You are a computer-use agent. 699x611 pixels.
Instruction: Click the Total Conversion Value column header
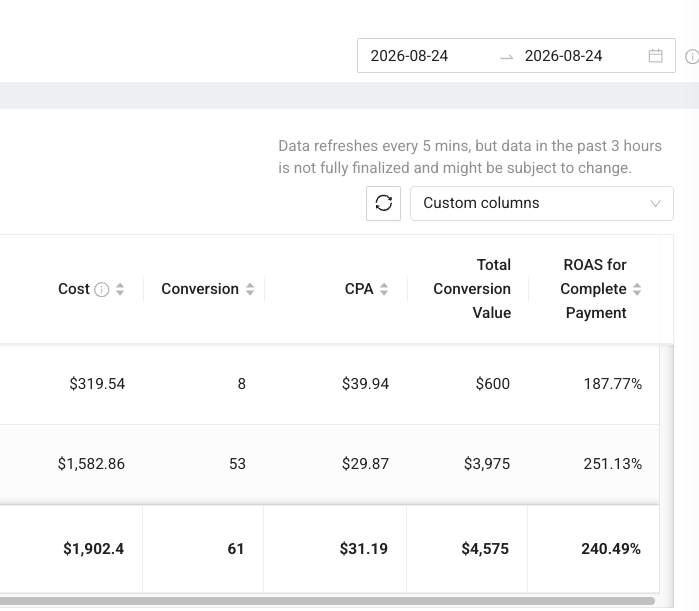tap(472, 289)
